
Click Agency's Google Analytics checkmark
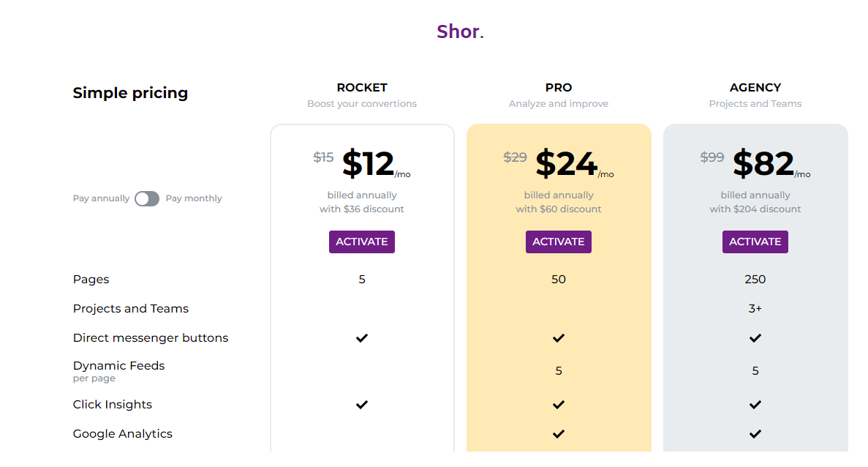(755, 434)
